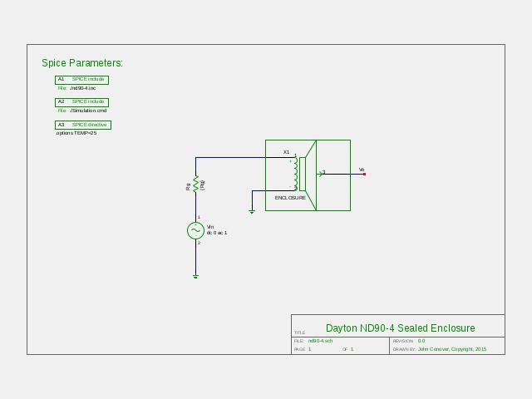Select the voice coil inductor symbol in X1
Screen dimensions: 532x399
[x=296, y=174]
